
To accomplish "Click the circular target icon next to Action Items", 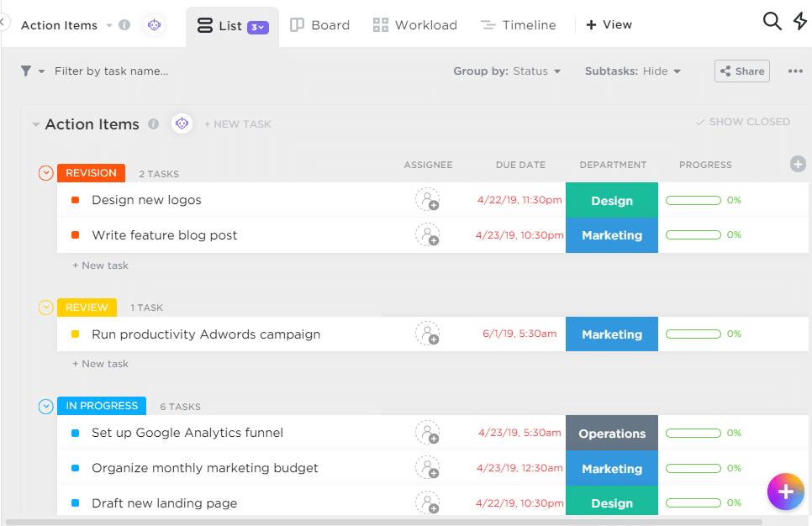I will [182, 124].
